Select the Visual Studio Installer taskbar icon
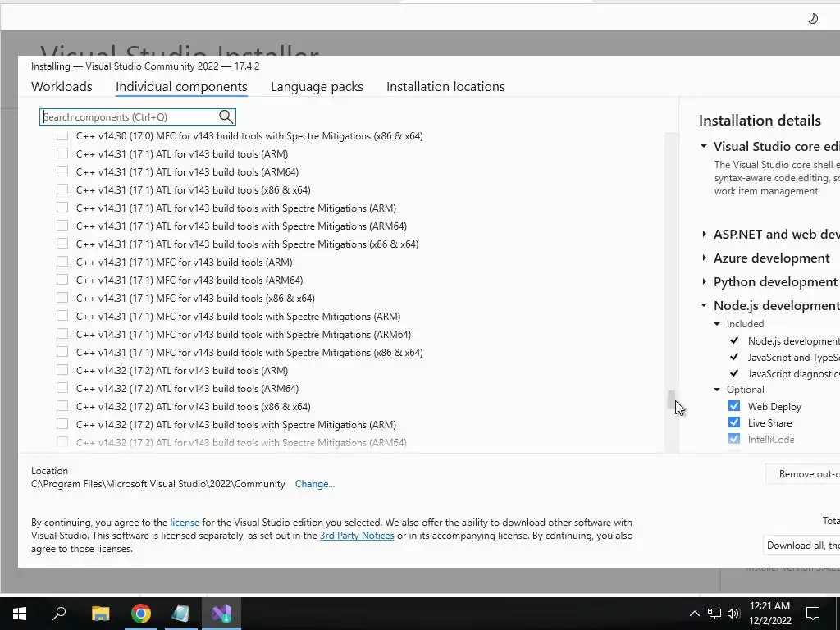 pyautogui.click(x=221, y=613)
